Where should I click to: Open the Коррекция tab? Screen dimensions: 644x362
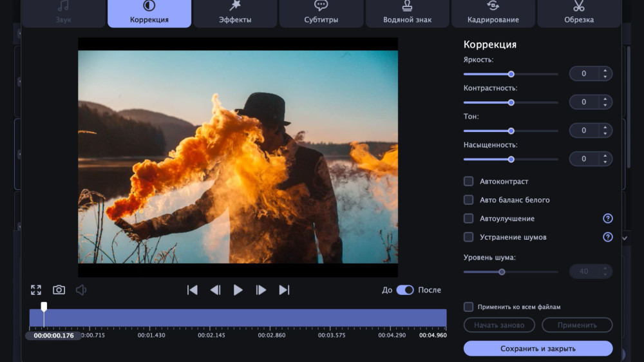coord(149,13)
